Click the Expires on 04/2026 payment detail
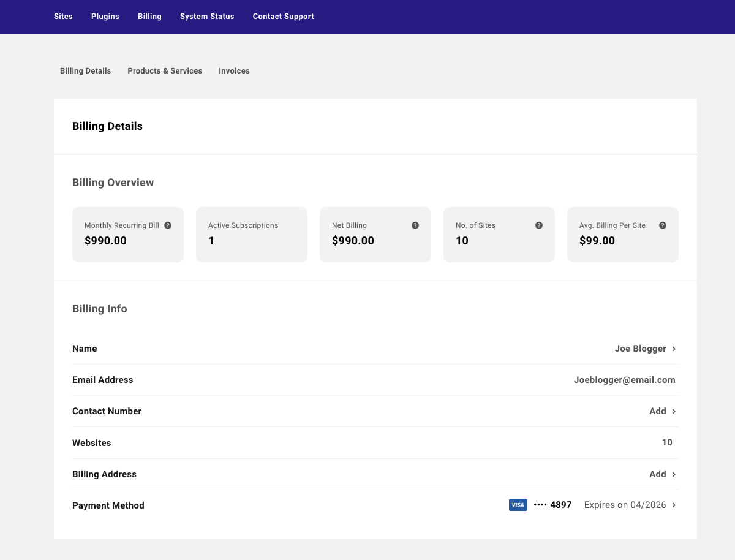Screen dimensions: 735x560 click(625, 505)
